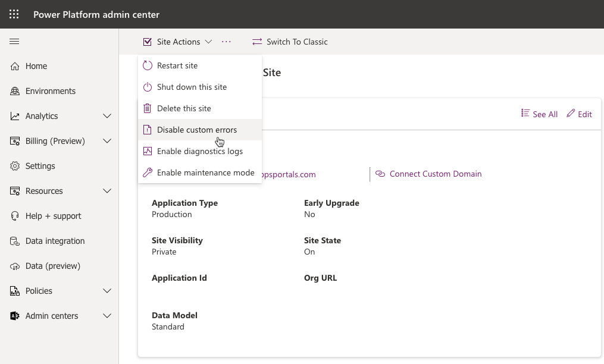Click the Analytics chart icon
The height and width of the screenshot is (364, 604).
15,116
